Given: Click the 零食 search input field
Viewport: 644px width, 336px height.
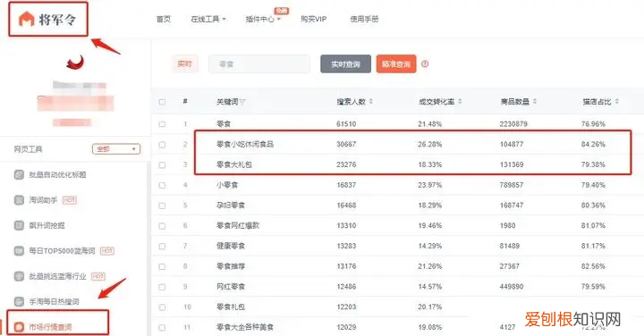Looking at the screenshot, I should pyautogui.click(x=259, y=64).
